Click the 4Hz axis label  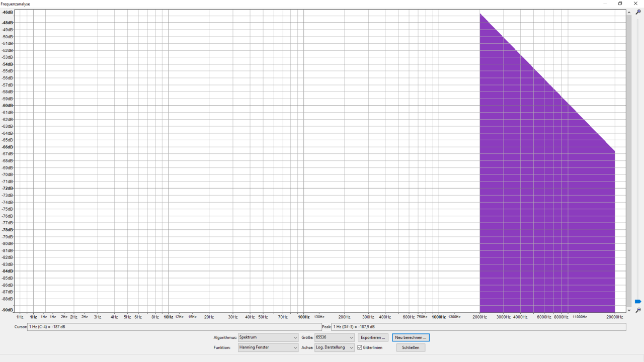(x=114, y=317)
